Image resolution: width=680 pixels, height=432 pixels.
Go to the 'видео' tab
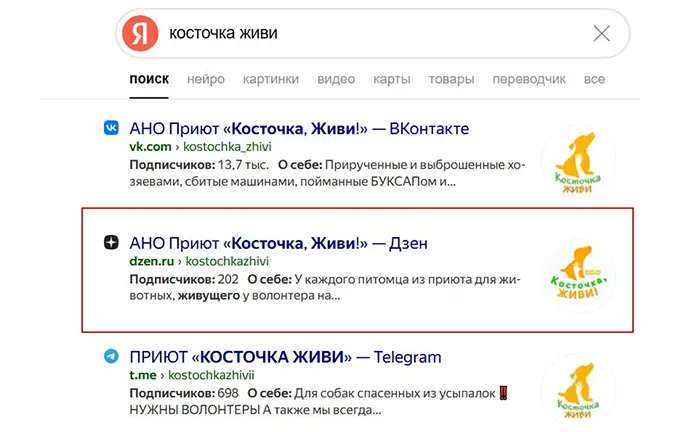point(336,79)
